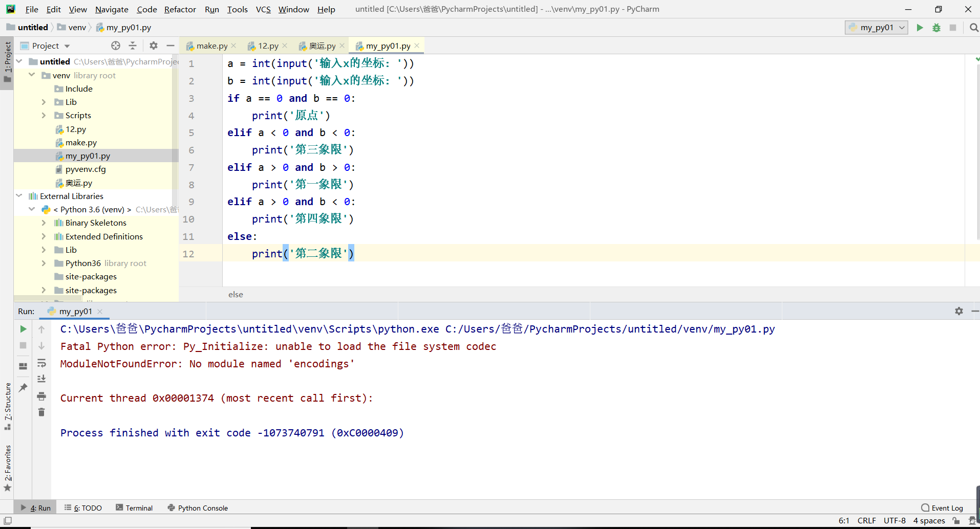Collapse the venv folder
This screenshot has width=980, height=529.
pyautogui.click(x=32, y=75)
